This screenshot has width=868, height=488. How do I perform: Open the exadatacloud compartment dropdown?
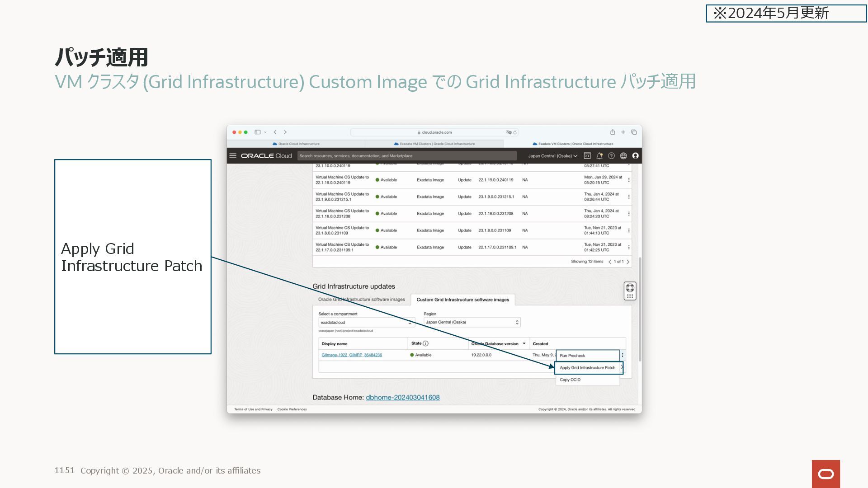366,322
